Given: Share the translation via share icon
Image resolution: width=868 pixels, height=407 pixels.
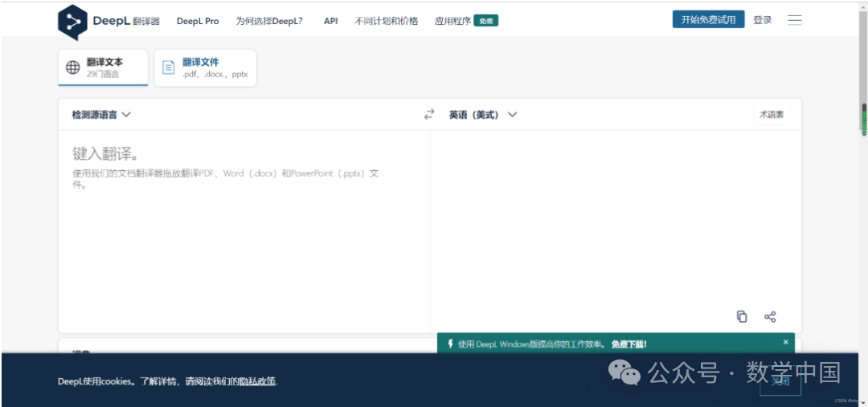Looking at the screenshot, I should pos(770,317).
